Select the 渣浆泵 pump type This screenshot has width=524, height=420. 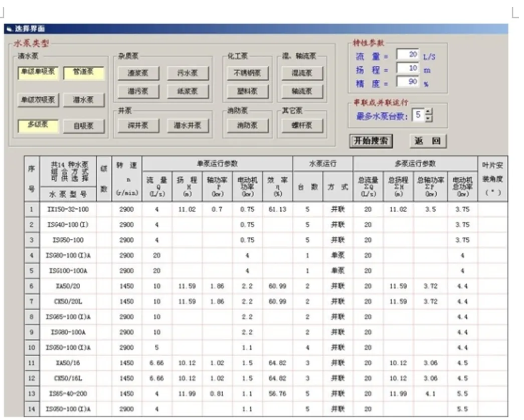(138, 73)
